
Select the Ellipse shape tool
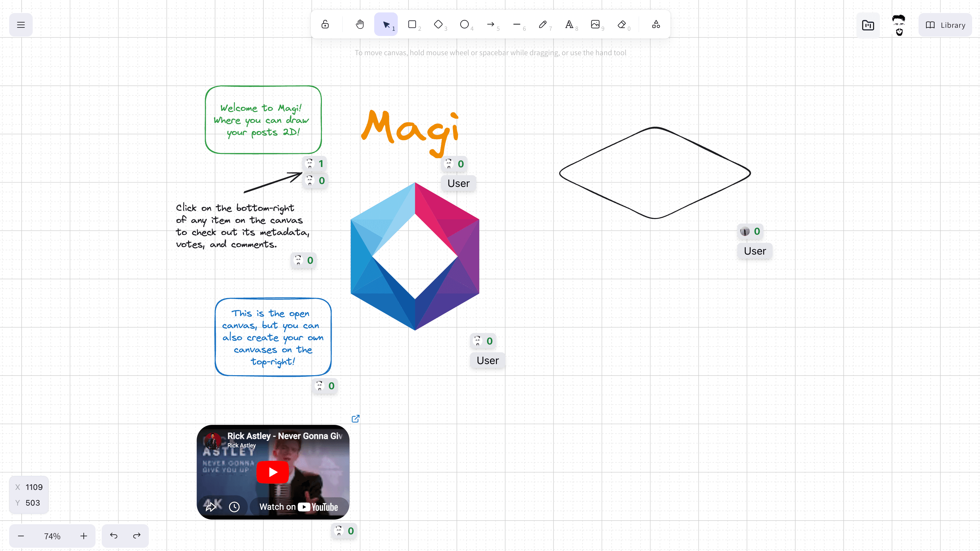point(464,25)
